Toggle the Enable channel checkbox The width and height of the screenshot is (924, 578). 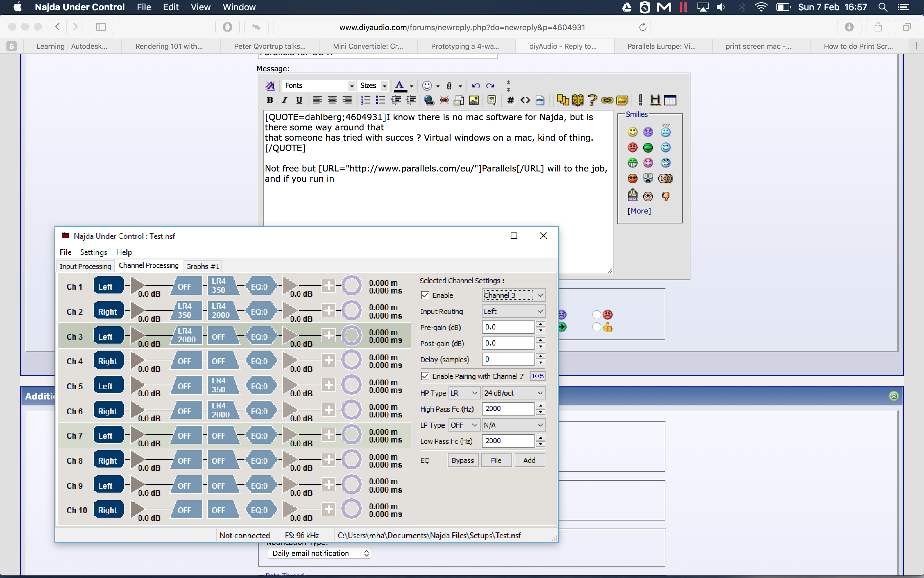click(425, 295)
